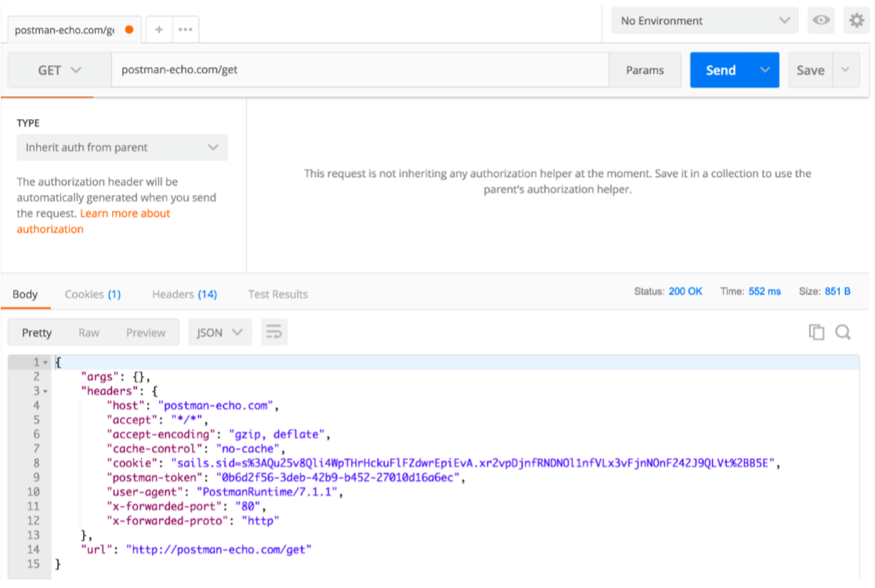Toggle line wrap icon in response toolbar

[x=273, y=333]
